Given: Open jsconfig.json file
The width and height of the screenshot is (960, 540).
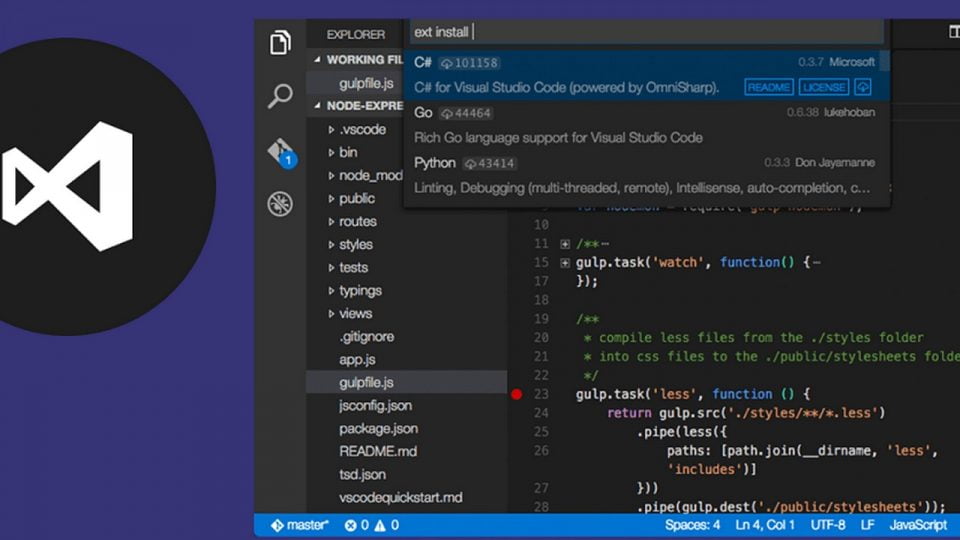Looking at the screenshot, I should [x=375, y=405].
